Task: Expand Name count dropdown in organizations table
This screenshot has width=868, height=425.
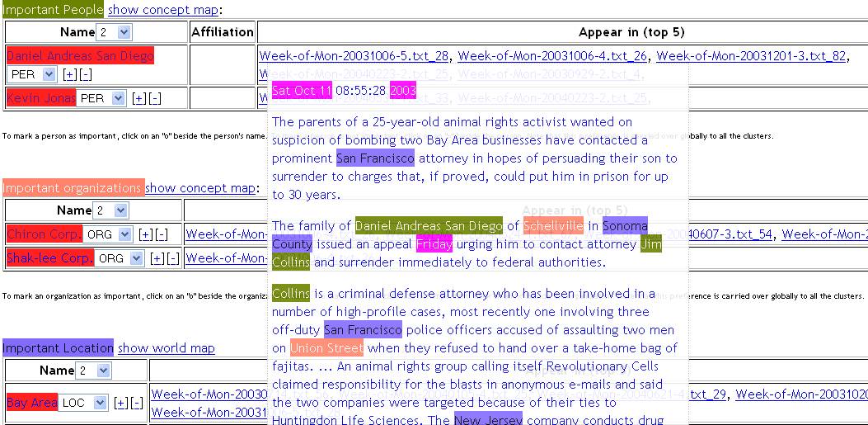Action: [111, 210]
